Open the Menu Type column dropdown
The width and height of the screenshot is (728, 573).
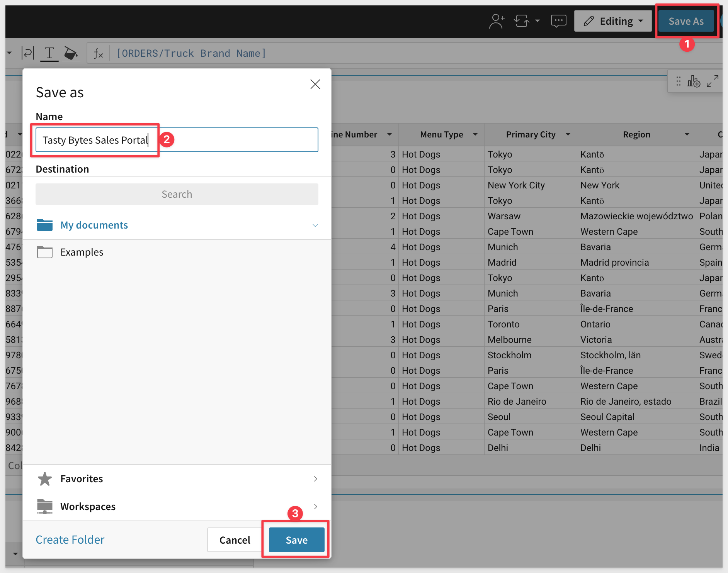tap(475, 134)
